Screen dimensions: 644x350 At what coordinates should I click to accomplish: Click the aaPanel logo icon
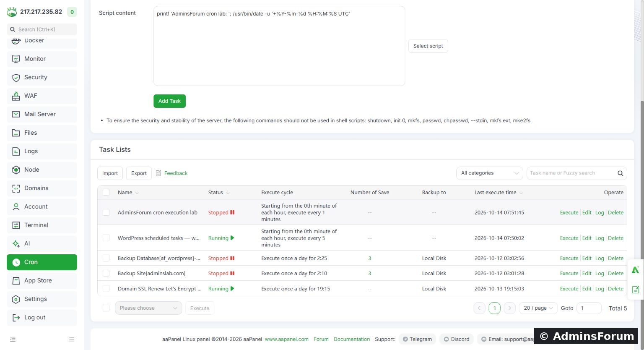(12, 12)
